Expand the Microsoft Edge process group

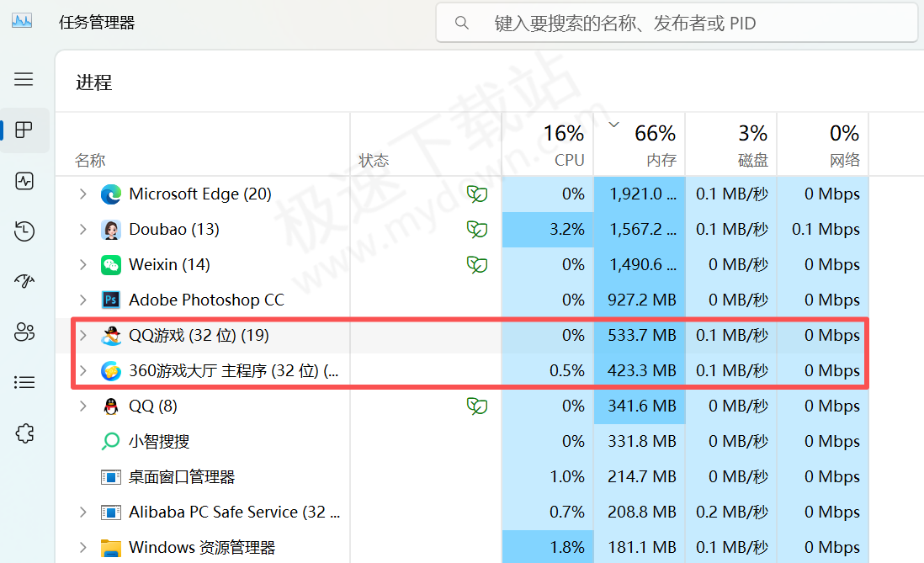click(x=82, y=194)
